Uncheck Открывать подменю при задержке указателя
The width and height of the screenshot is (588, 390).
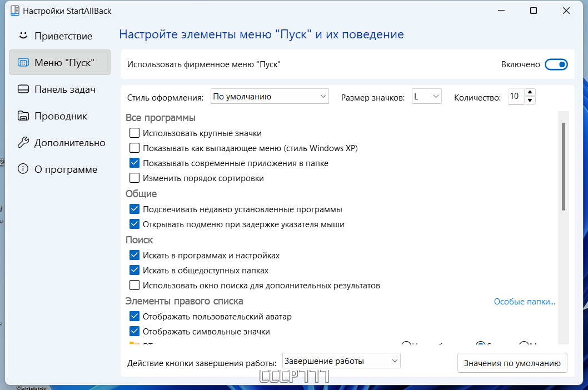(x=134, y=224)
